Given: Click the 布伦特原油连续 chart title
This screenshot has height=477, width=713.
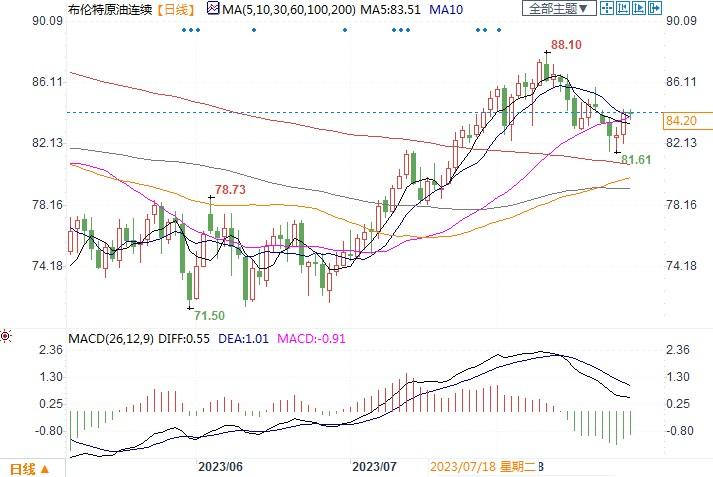Looking at the screenshot, I should 108,8.
